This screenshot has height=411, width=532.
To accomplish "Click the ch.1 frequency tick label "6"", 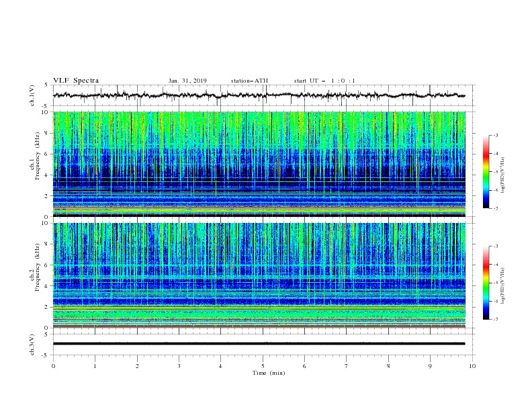I will click(48, 154).
